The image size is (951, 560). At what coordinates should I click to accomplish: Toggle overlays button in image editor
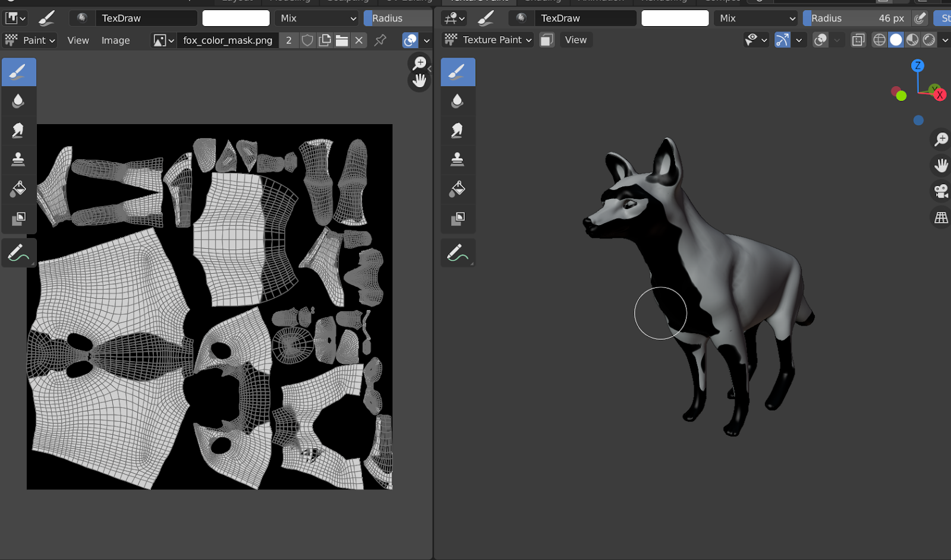pyautogui.click(x=410, y=40)
